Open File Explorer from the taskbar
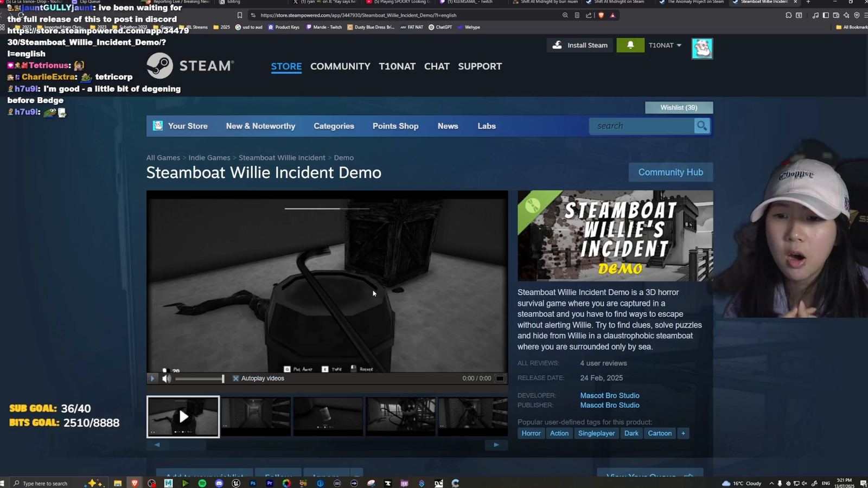 click(x=118, y=483)
